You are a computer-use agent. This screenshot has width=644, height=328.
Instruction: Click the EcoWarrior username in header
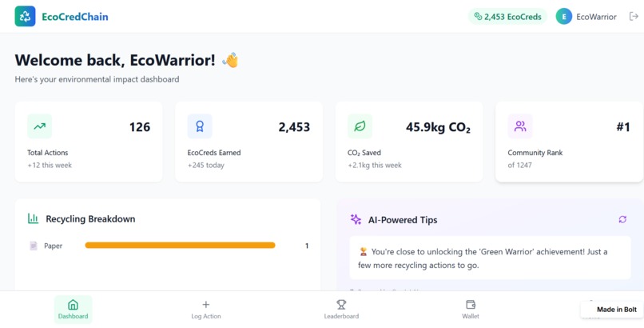click(596, 17)
